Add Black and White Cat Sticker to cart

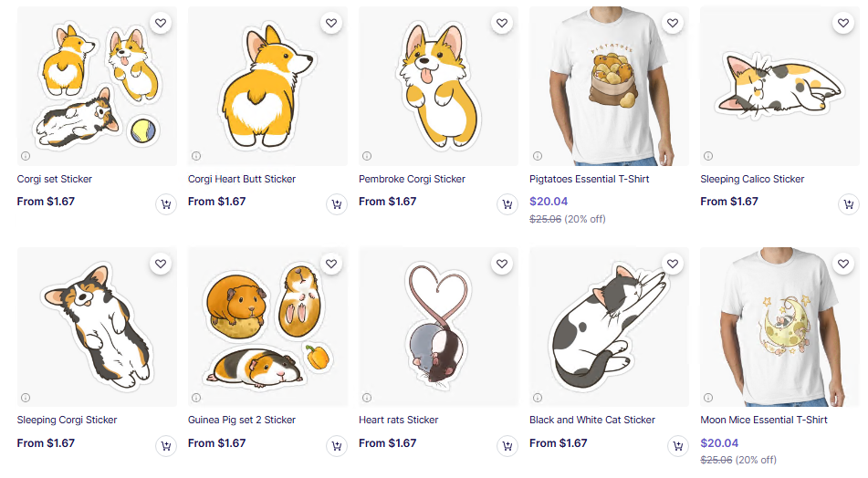677,446
